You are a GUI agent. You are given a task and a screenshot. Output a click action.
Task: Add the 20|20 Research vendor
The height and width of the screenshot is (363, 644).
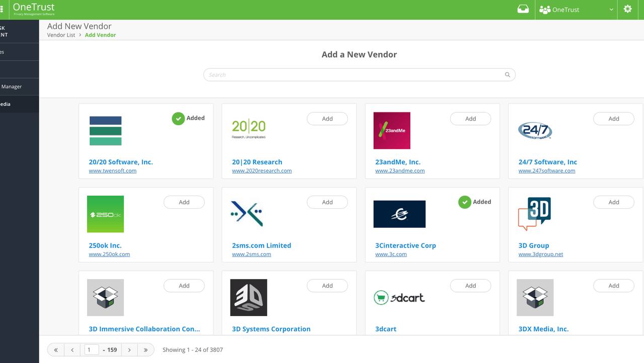[x=327, y=119]
